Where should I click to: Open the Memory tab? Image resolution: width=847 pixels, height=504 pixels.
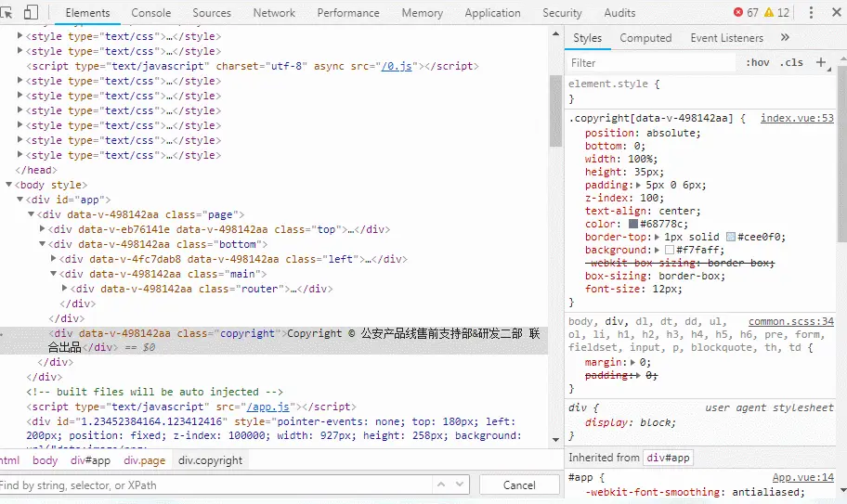click(x=422, y=12)
